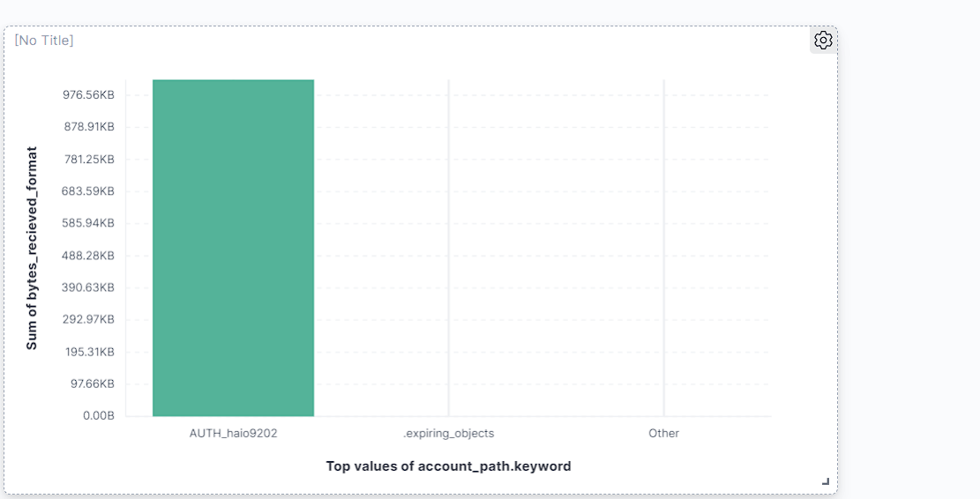Click the Other category label
Screen dimensions: 980x499
coord(663,434)
